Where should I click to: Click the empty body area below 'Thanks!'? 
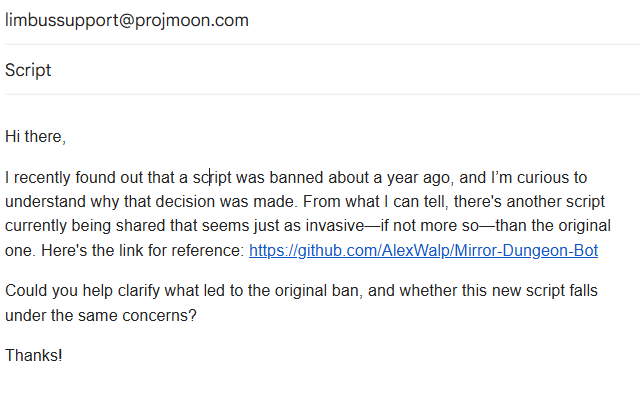pyautogui.click(x=322, y=387)
